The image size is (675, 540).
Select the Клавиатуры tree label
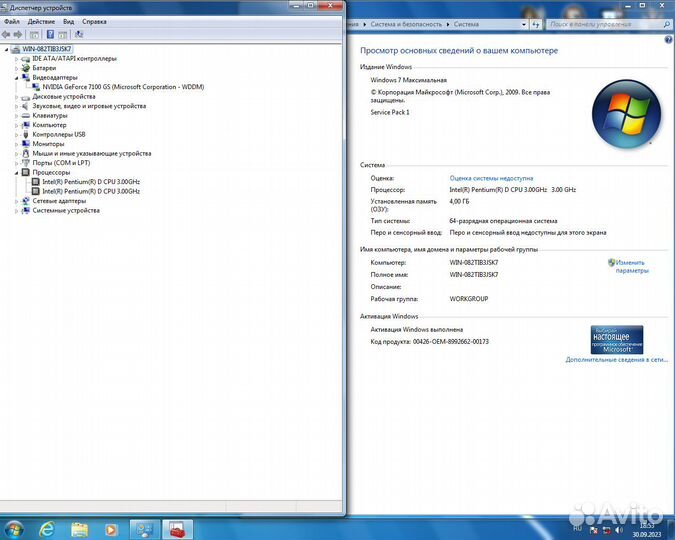pos(50,115)
